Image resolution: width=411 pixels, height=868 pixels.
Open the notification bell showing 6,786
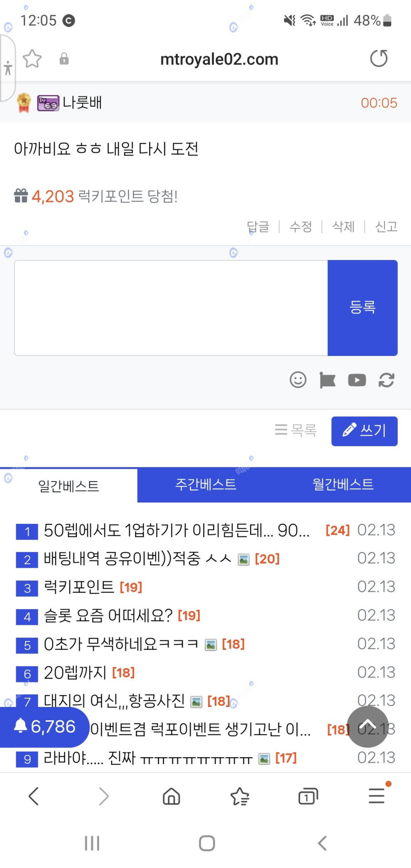click(45, 727)
